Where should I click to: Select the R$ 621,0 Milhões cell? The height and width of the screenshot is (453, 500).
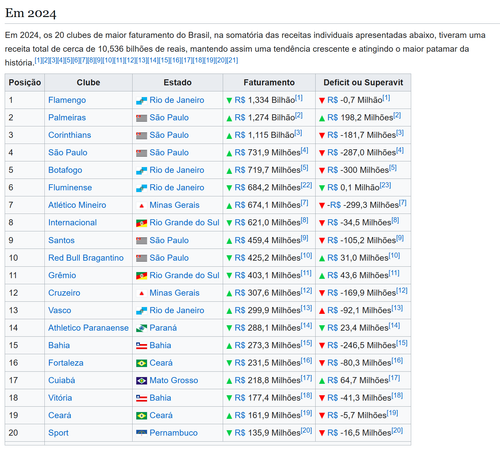tap(269, 222)
